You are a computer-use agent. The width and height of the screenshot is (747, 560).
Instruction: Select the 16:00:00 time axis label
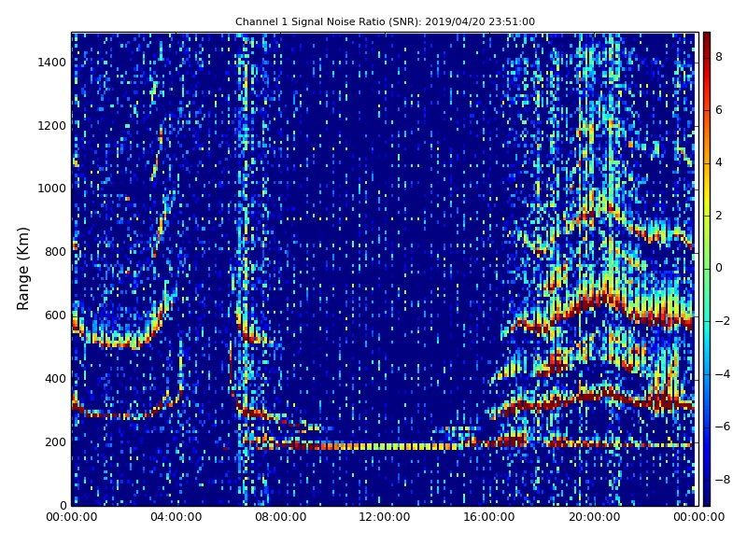[489, 517]
